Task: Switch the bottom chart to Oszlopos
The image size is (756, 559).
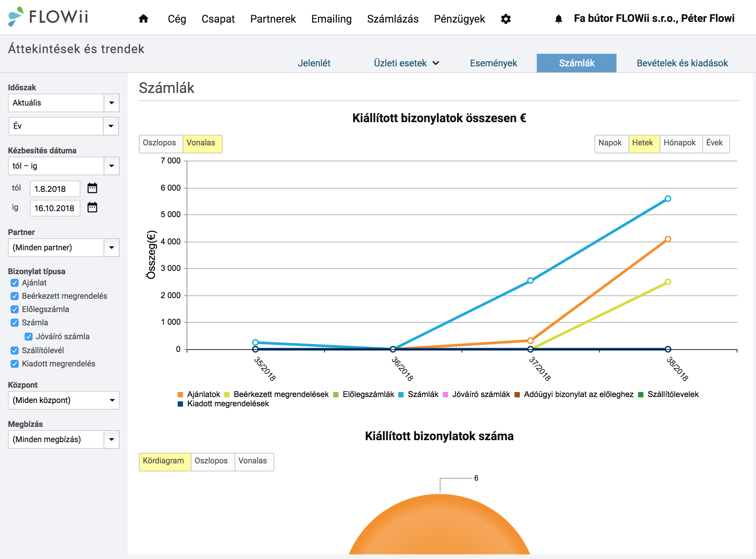Action: tap(213, 462)
